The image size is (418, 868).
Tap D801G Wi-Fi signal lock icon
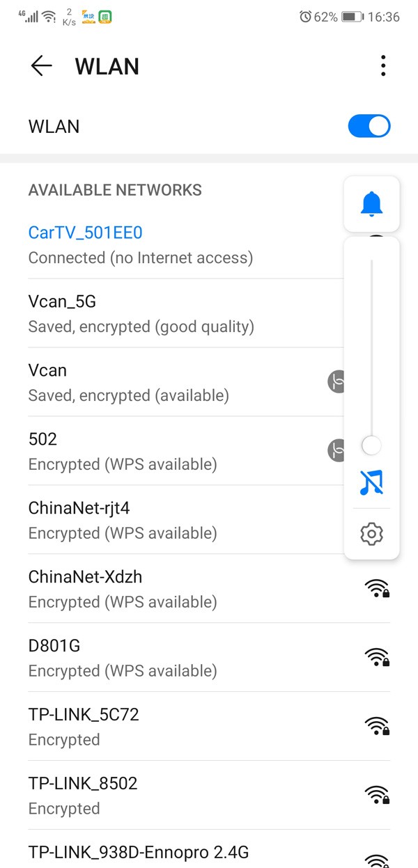(376, 657)
